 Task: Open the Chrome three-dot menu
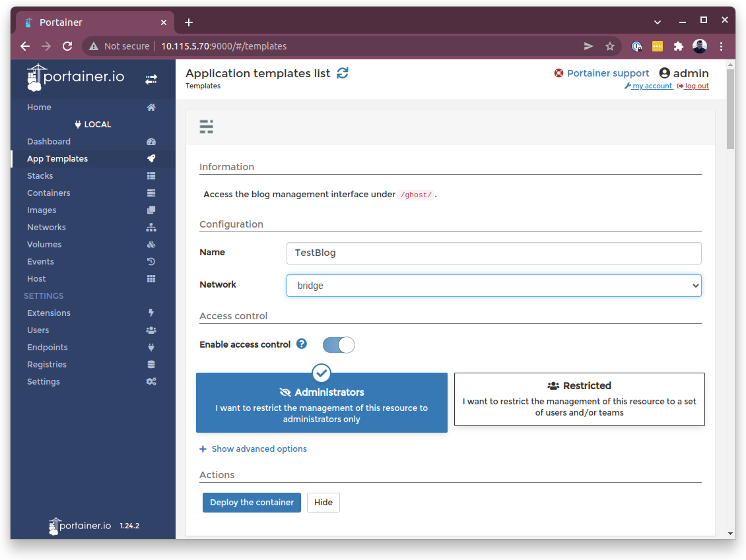pos(722,46)
